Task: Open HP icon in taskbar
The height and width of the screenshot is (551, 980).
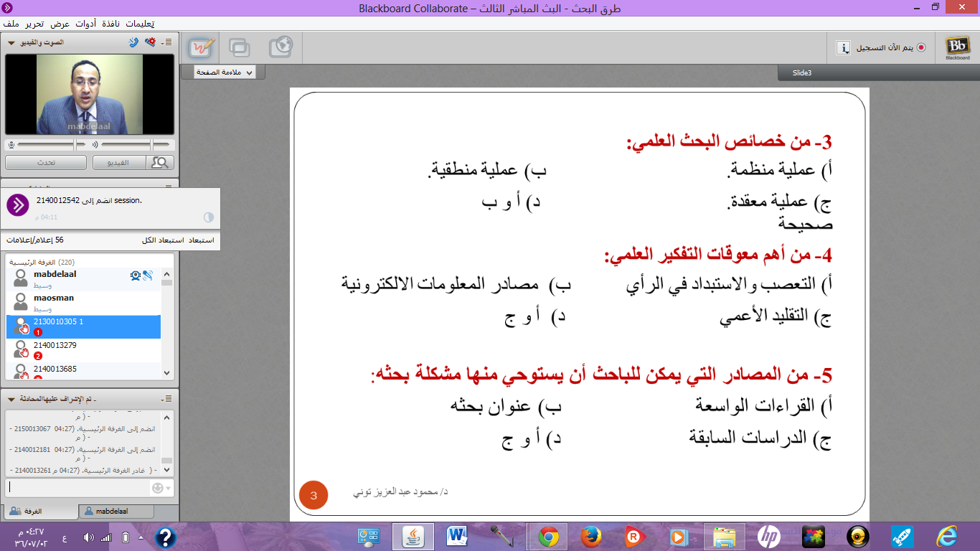Action: [768, 536]
